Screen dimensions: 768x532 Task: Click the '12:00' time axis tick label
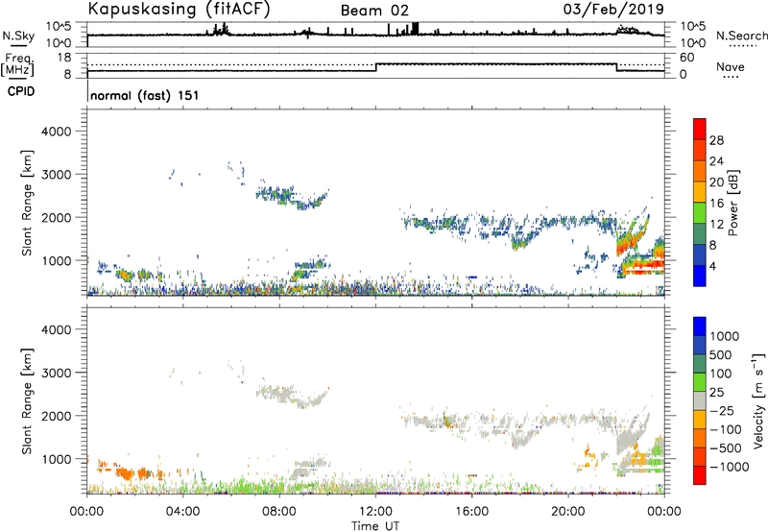pyautogui.click(x=375, y=512)
